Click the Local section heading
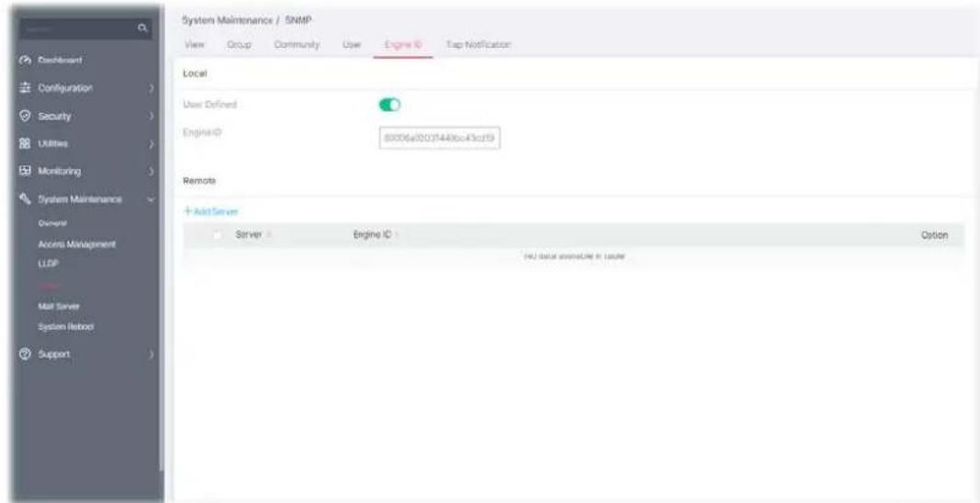Viewport: 980px width, 503px height. [x=194, y=73]
